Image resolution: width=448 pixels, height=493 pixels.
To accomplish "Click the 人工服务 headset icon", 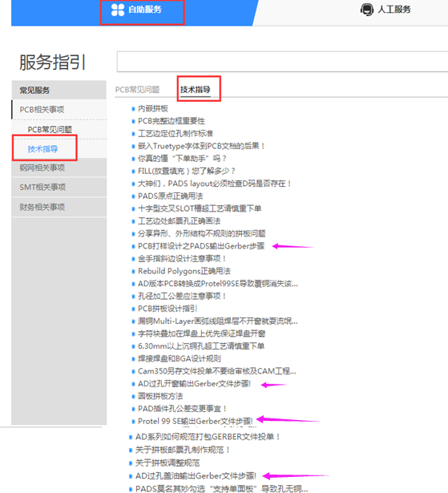I will pos(366,10).
